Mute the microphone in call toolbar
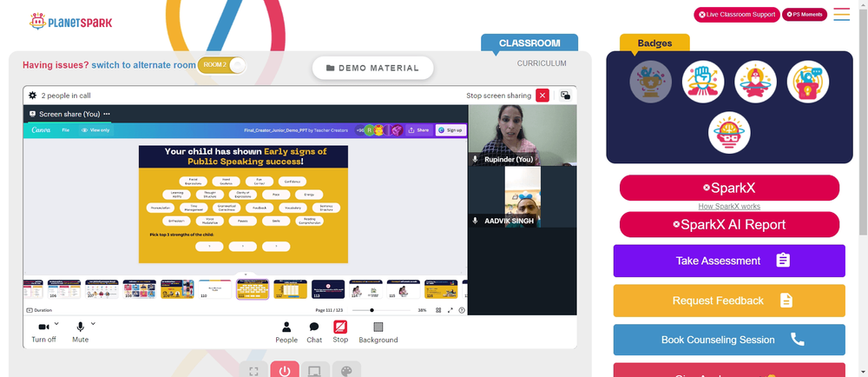The height and width of the screenshot is (377, 868). [80, 332]
